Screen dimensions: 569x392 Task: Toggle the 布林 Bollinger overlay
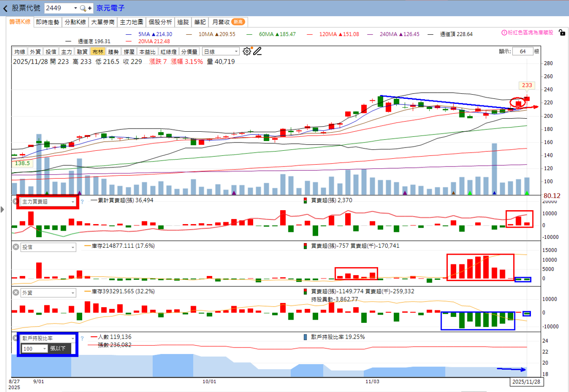tap(98, 52)
